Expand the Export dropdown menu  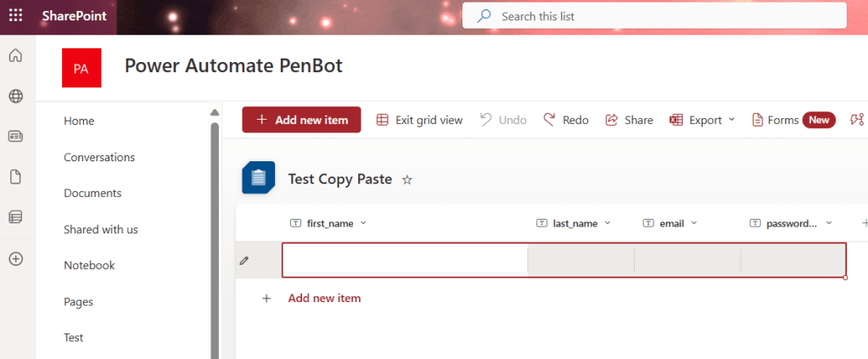pos(703,121)
